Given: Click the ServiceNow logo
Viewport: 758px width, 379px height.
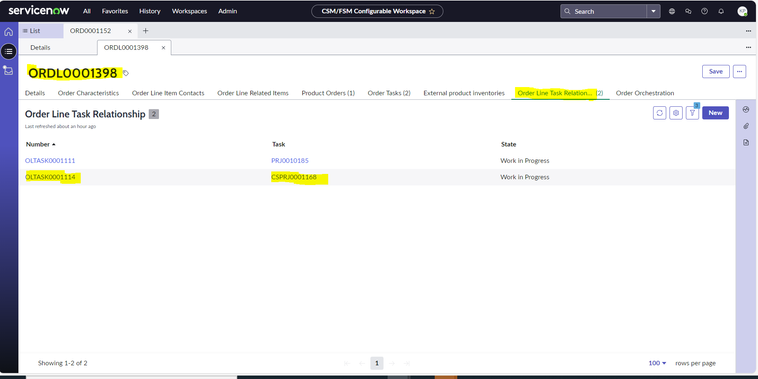Looking at the screenshot, I should (x=39, y=11).
